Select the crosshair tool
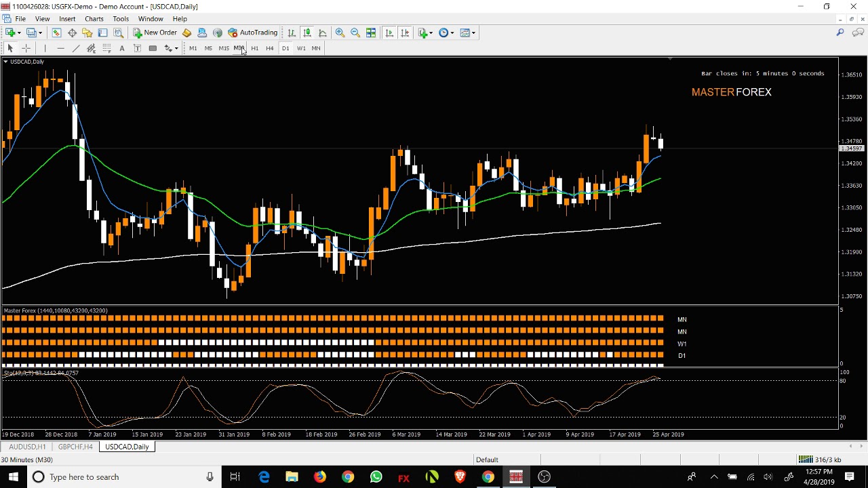Screen dimensions: 868x488 click(26, 48)
